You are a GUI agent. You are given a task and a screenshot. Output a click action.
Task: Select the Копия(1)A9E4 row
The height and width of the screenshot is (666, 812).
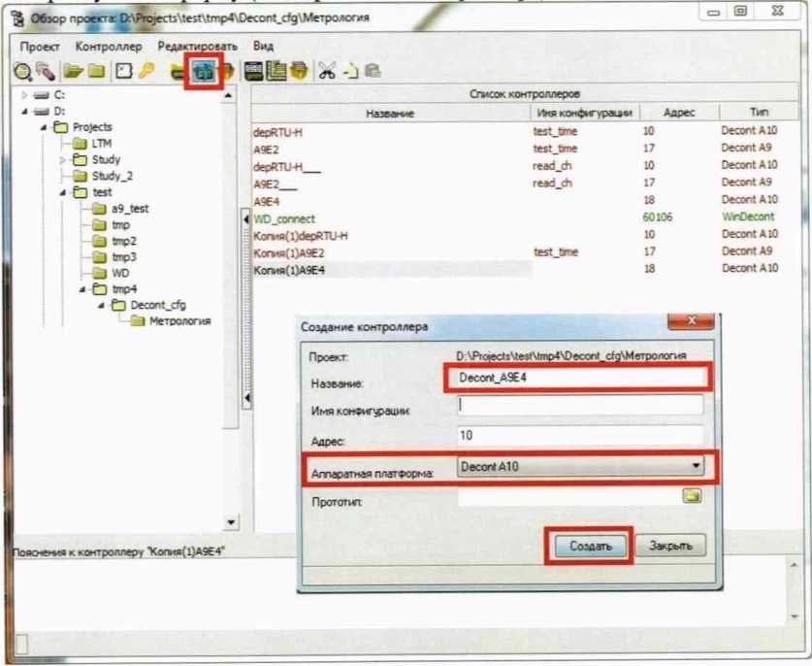[x=525, y=270]
